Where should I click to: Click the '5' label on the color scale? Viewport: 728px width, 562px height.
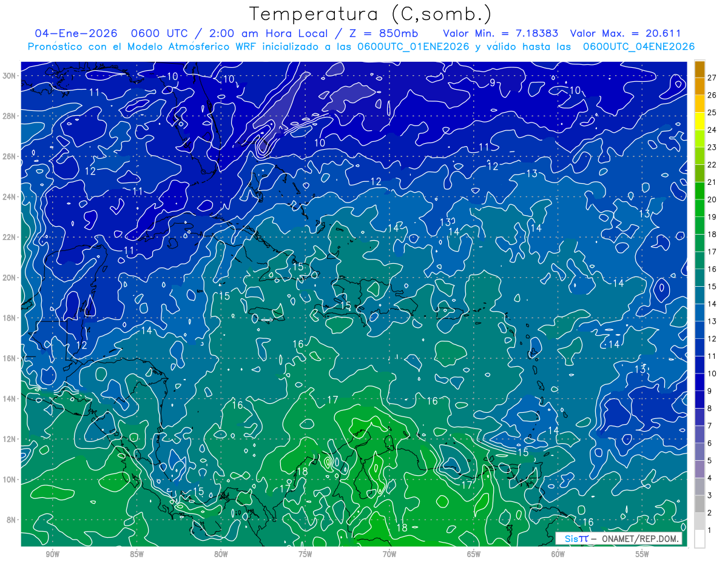(x=709, y=461)
